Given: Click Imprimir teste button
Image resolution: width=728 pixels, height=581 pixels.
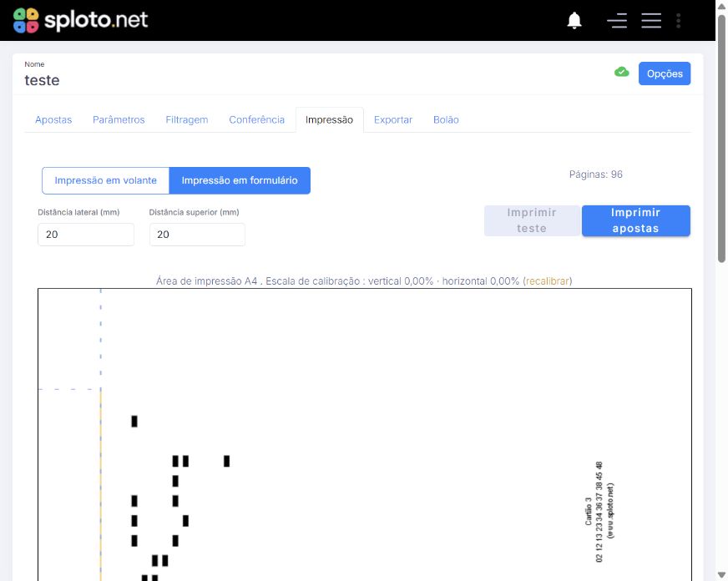Looking at the screenshot, I should 532,220.
